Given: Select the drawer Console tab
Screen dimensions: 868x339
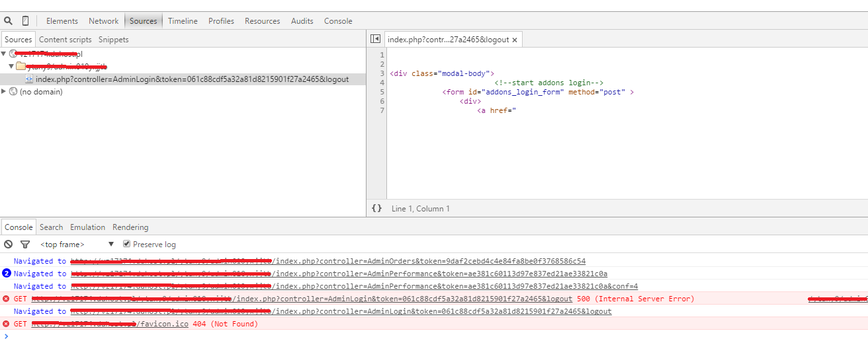Looking at the screenshot, I should point(19,227).
